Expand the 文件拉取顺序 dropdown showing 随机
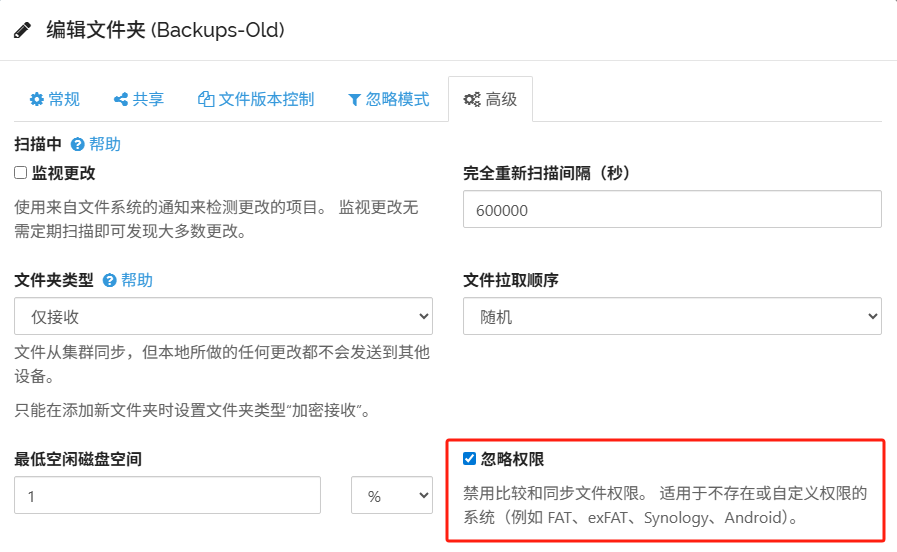Viewport: 897px width, 552px height. point(672,316)
